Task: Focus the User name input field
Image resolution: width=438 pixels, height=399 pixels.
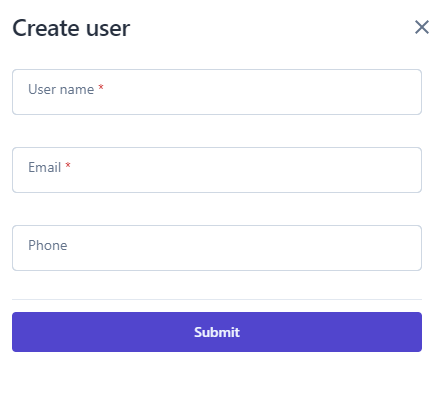Action: click(217, 92)
